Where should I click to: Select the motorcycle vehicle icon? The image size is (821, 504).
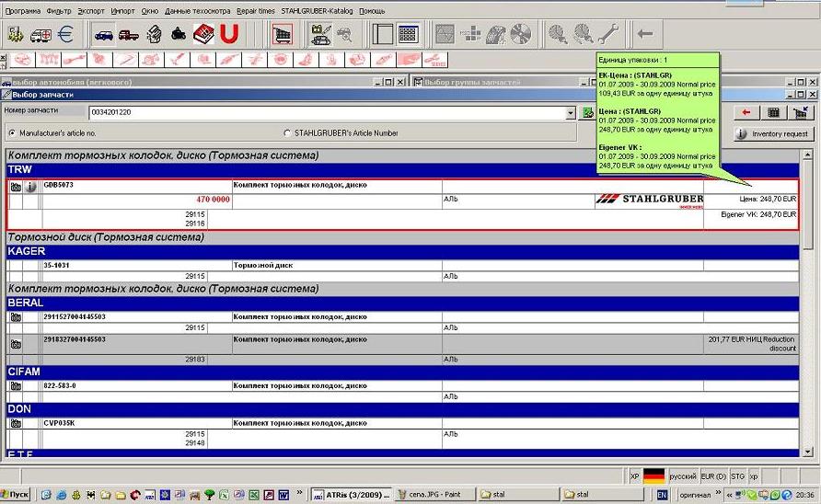179,35
